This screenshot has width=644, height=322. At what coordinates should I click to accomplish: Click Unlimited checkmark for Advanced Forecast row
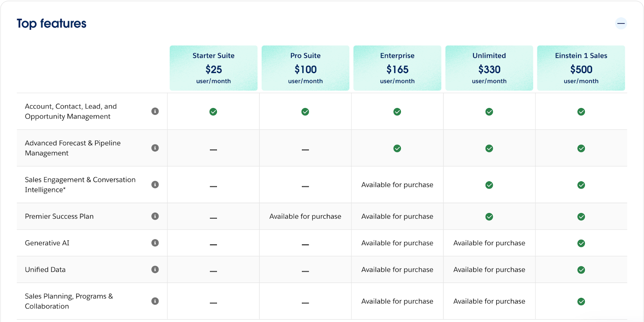point(489,148)
